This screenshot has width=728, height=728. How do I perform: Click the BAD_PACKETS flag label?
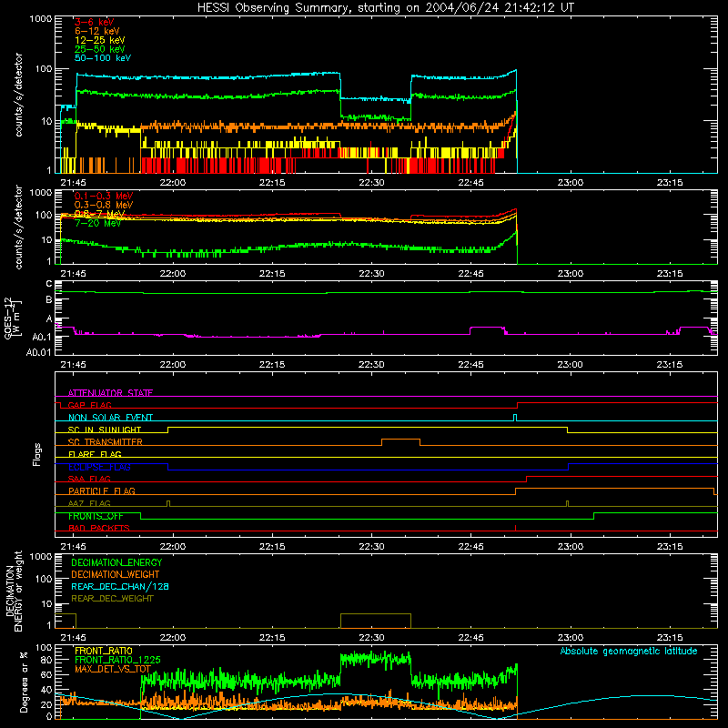pyautogui.click(x=99, y=528)
